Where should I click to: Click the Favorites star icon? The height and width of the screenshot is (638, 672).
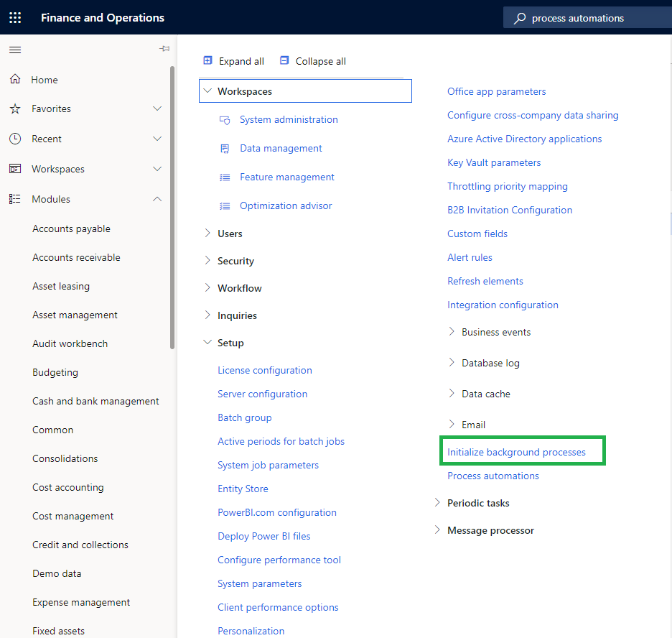pos(15,108)
